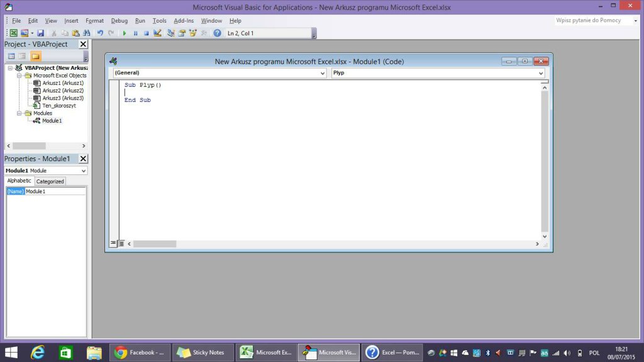This screenshot has height=362, width=644.
Task: Open the Properties Window toolbar icon
Action: [182, 33]
